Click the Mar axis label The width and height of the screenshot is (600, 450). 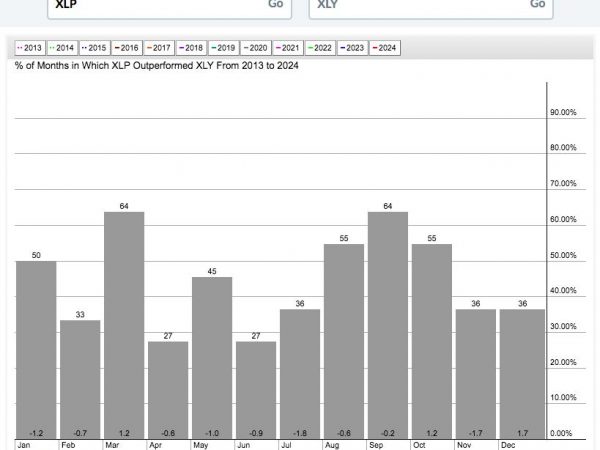(112, 445)
